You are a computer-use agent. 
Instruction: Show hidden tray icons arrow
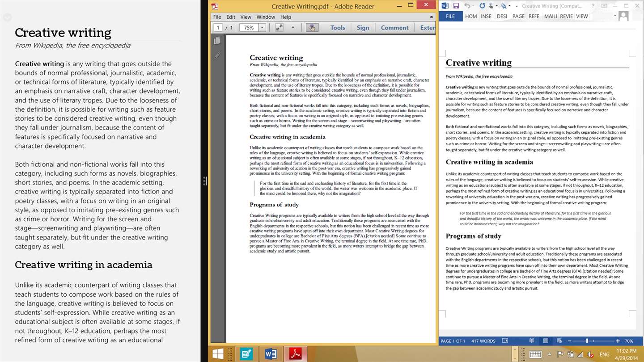click(x=550, y=354)
